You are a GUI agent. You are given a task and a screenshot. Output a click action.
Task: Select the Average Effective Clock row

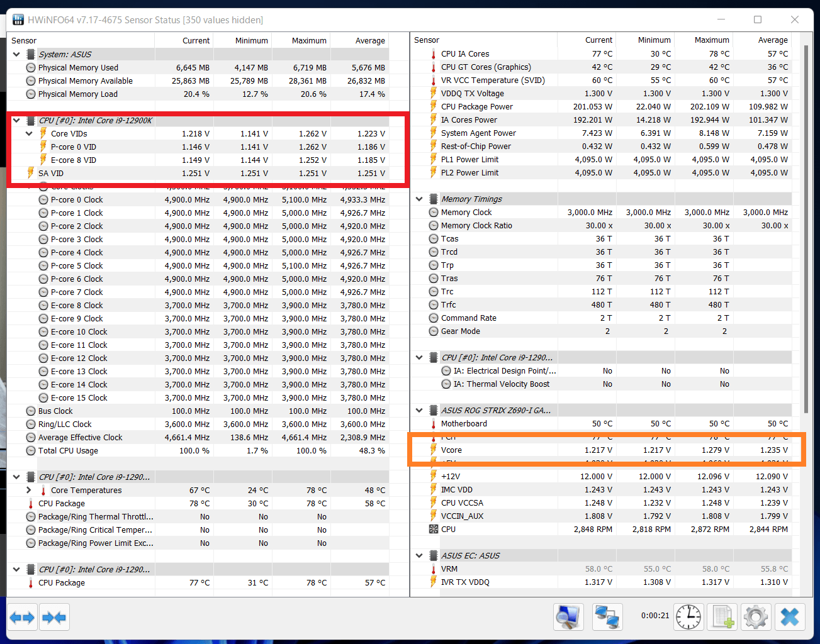click(x=198, y=437)
